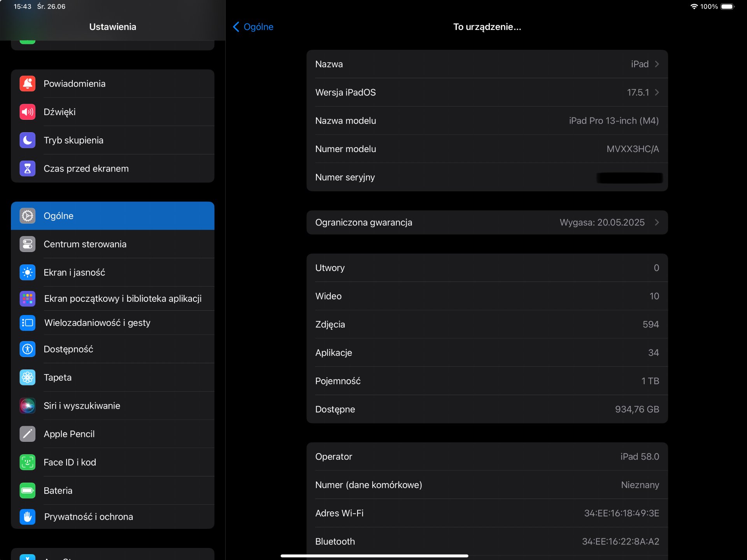Screen dimensions: 747x560
Task: Tap the Face ID icon
Action: tap(27, 462)
